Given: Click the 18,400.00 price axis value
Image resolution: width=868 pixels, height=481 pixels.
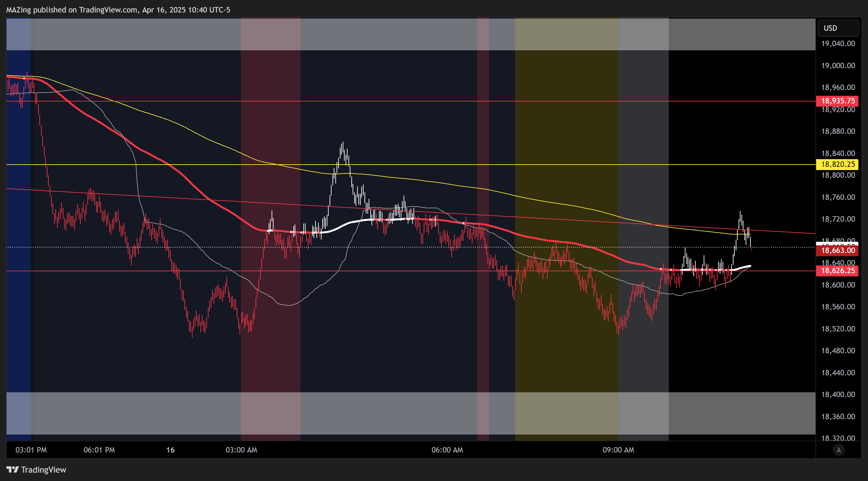Looking at the screenshot, I should click(838, 395).
